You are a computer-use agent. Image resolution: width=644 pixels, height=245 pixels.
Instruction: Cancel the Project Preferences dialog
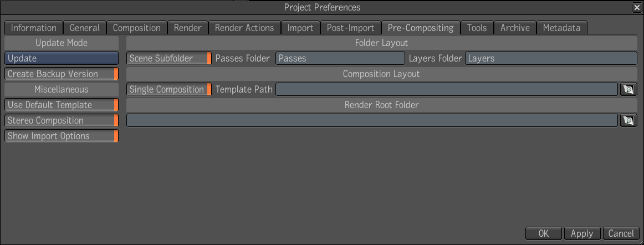click(x=621, y=233)
